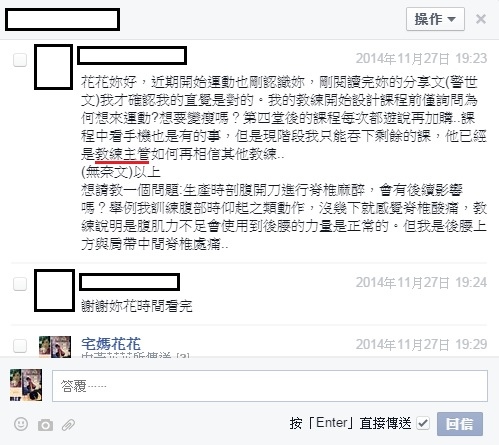Click the smiley emoji icon
The height and width of the screenshot is (445, 499).
point(21,424)
